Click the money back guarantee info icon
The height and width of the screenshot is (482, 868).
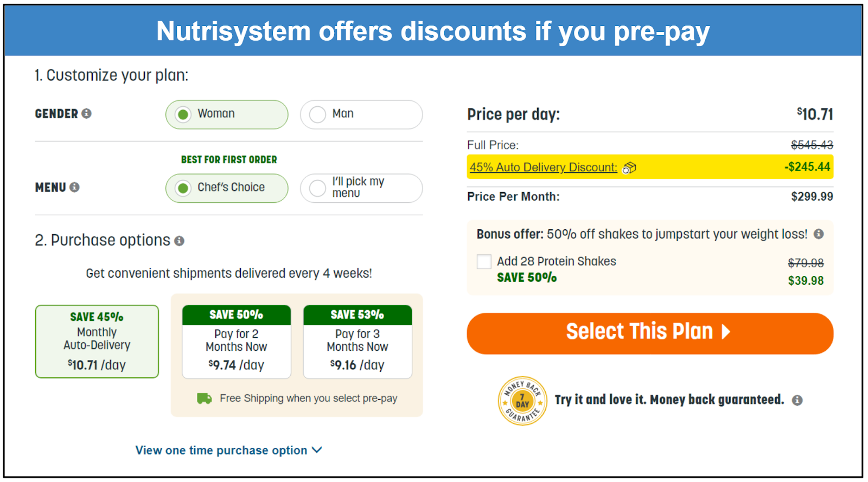(797, 400)
